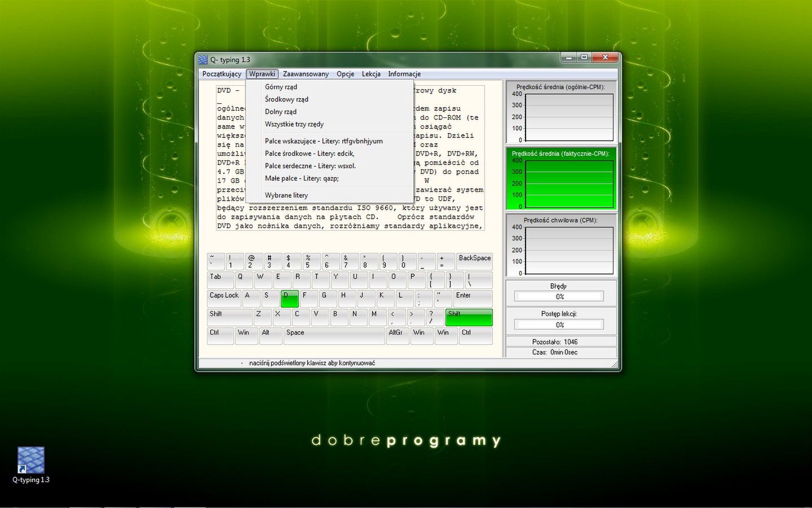Click the Czas: 0min 0sec timer text
This screenshot has height=508, width=812.
point(555,352)
